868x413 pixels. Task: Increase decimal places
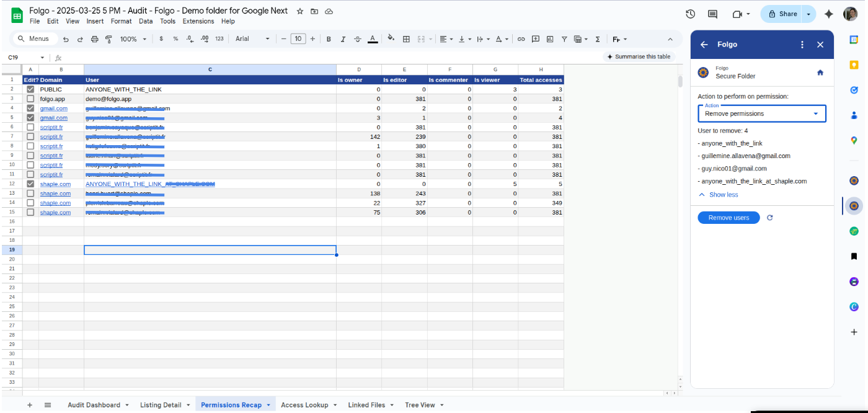(x=205, y=39)
